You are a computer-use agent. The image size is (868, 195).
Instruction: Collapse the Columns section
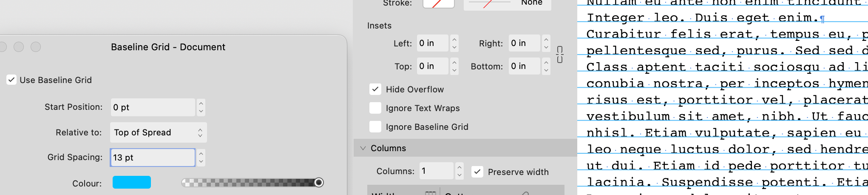point(363,148)
